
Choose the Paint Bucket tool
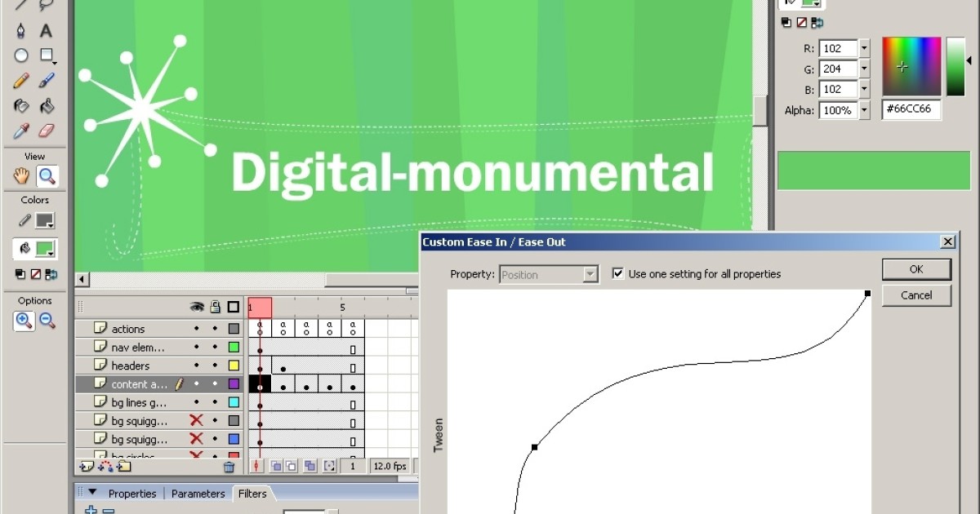(47, 106)
